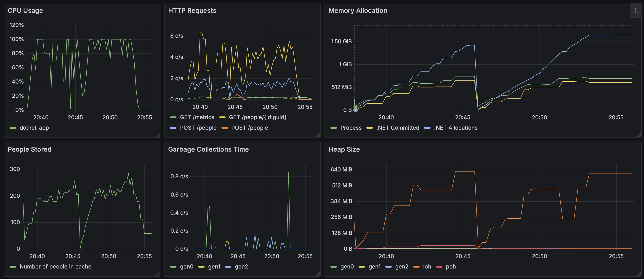Toggle the dotnet-app series in CPU legend
Screen dimensions: 644x279
pos(34,128)
